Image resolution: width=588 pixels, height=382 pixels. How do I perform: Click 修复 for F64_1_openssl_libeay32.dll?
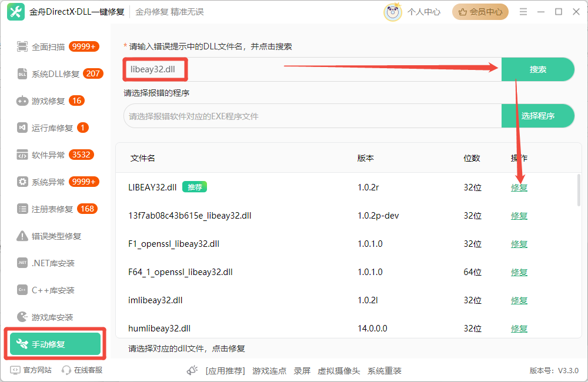point(519,272)
